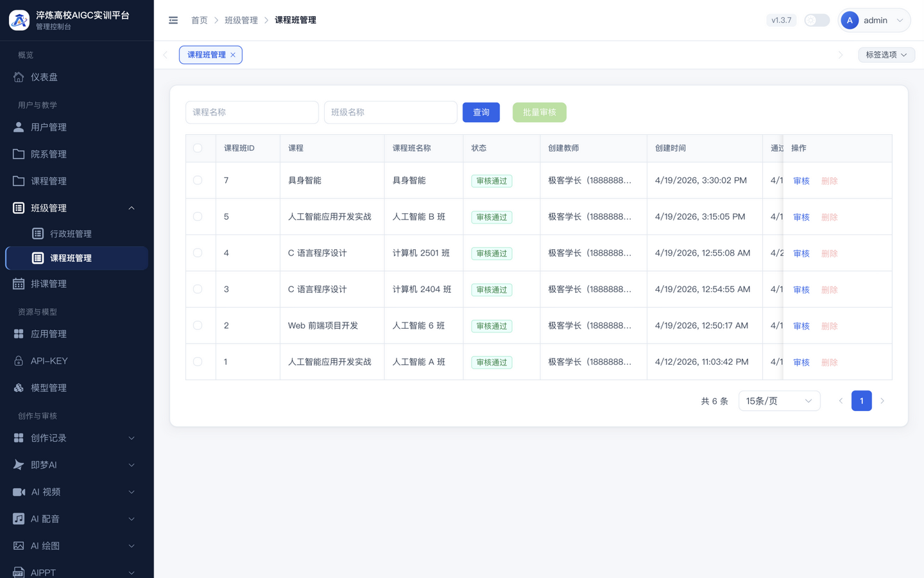Click the platform logo in the sidebar header
924x578 pixels.
19,21
